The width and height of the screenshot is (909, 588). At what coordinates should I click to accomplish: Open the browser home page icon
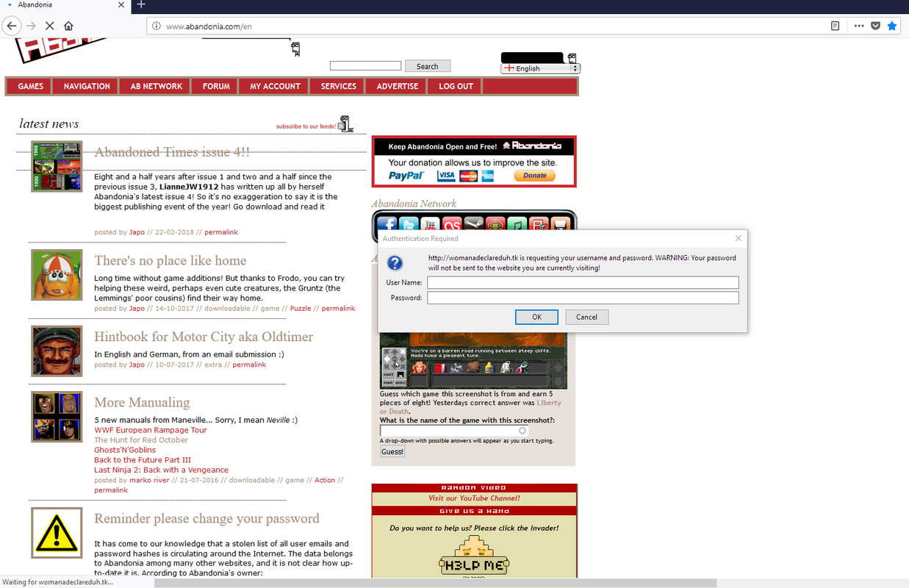(68, 26)
